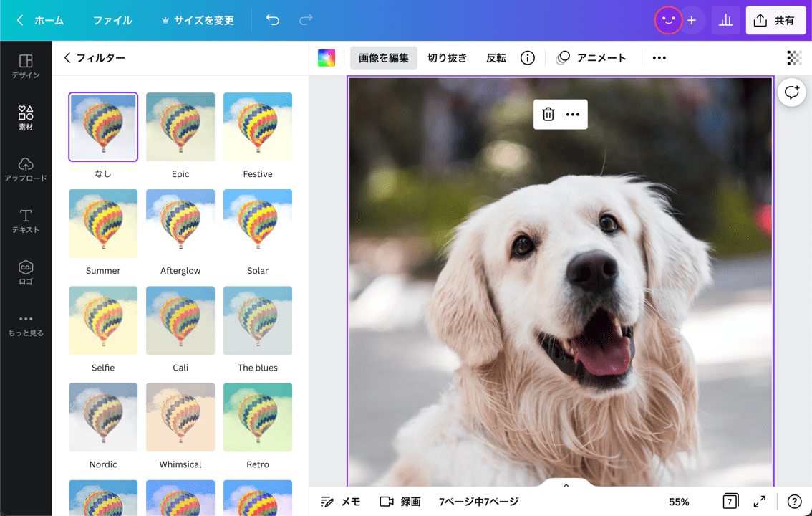The height and width of the screenshot is (516, 812).
Task: Click the アニメート animate button
Action: coord(591,58)
